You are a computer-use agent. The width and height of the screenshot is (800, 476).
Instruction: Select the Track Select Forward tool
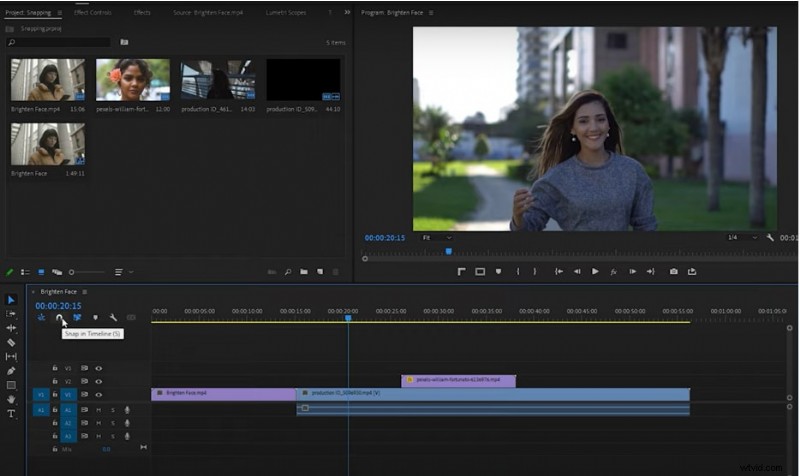click(x=11, y=314)
